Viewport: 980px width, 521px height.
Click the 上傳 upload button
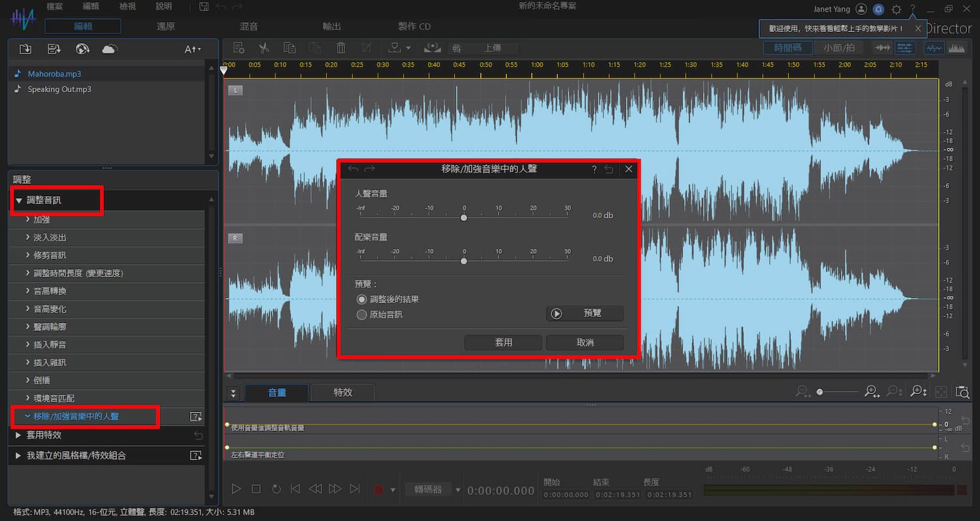click(483, 48)
